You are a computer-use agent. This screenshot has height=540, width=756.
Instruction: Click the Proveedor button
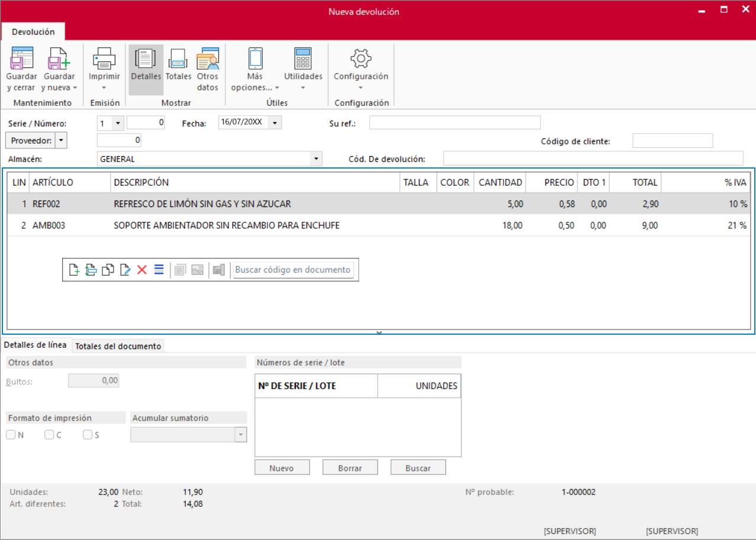point(31,140)
